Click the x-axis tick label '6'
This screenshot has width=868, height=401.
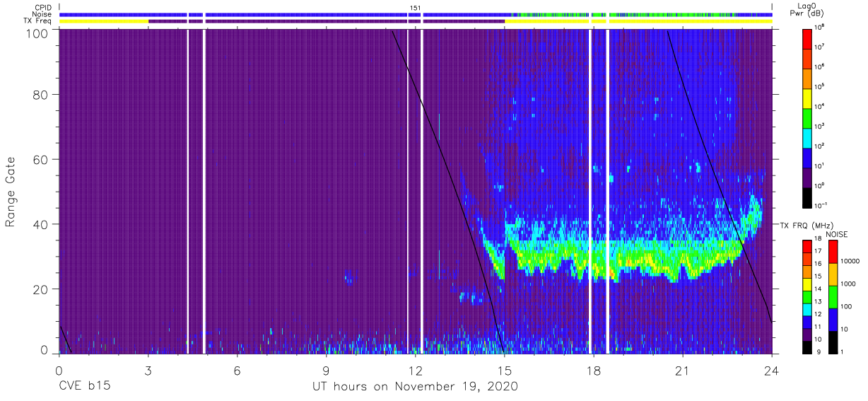click(x=237, y=371)
